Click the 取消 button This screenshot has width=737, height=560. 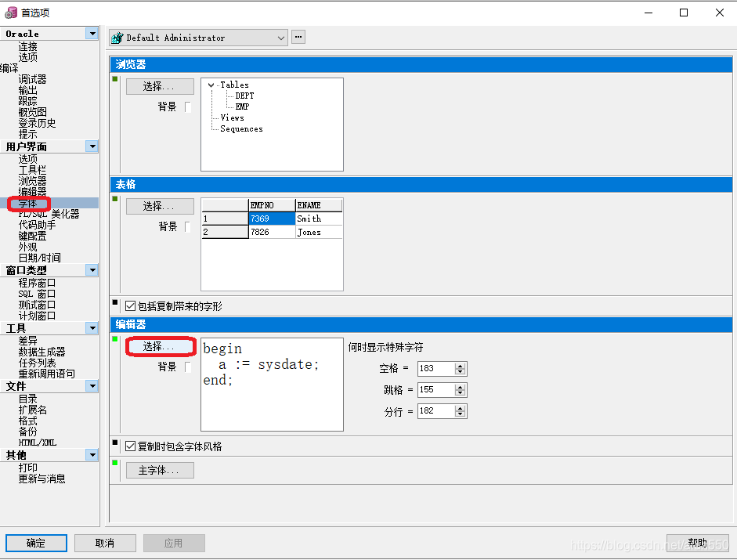pos(105,543)
